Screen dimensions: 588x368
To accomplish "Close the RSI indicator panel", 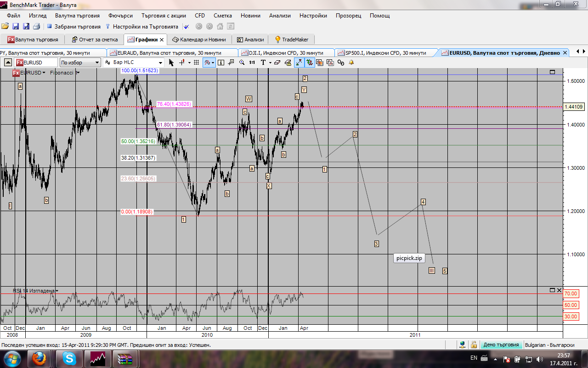I will tap(559, 290).
